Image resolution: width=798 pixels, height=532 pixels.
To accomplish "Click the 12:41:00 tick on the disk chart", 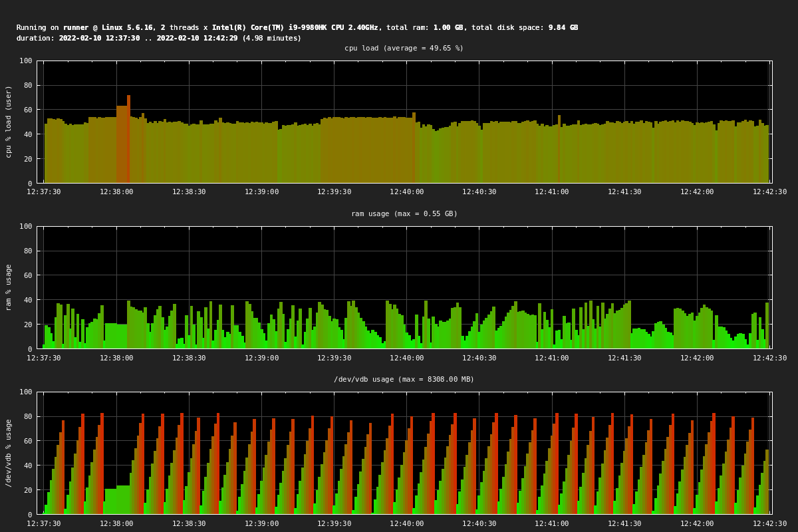I will (551, 524).
